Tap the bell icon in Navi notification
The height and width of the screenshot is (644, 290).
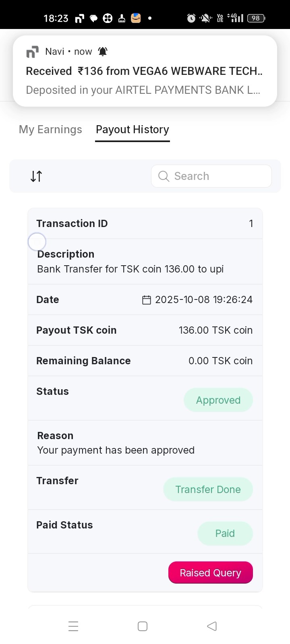pos(103,52)
